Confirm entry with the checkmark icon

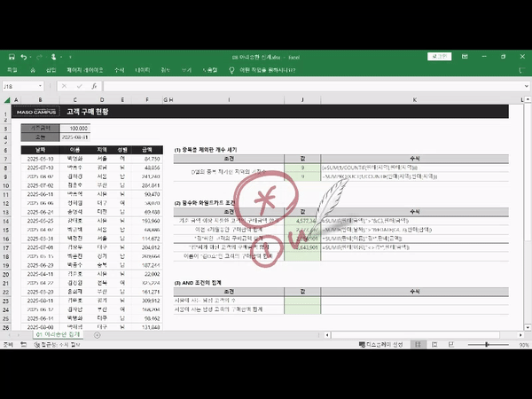[80, 86]
